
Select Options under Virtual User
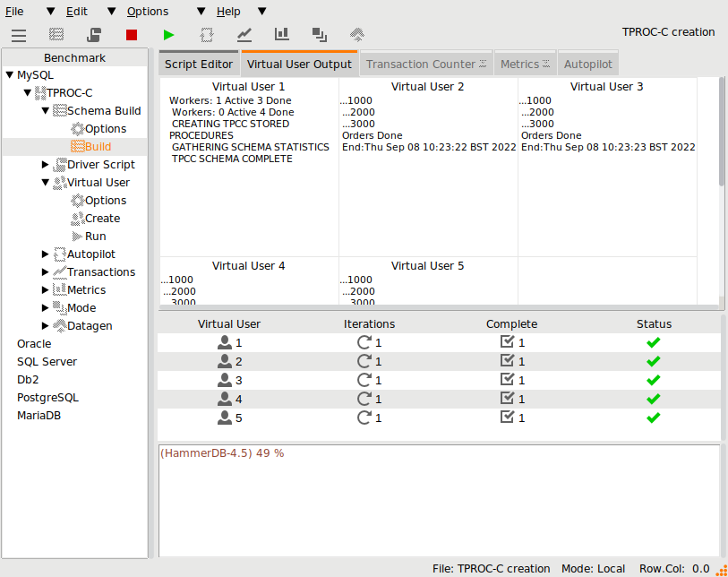106,200
